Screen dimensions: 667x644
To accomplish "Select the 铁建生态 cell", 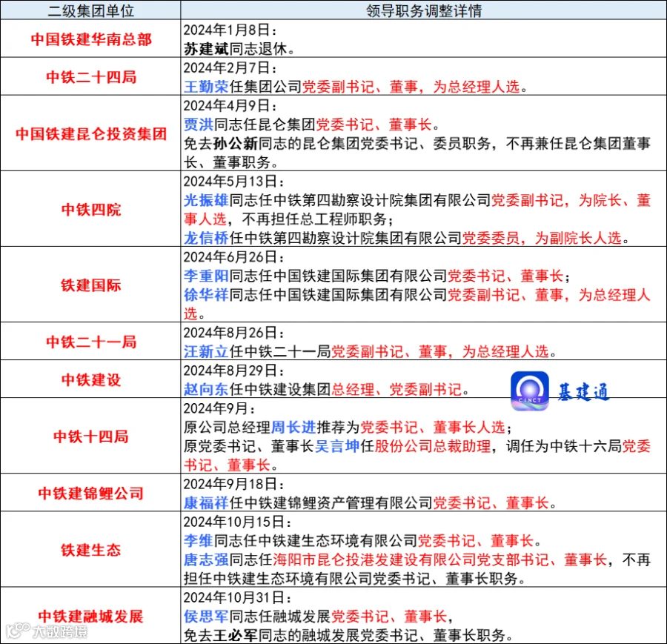I will point(90,550).
